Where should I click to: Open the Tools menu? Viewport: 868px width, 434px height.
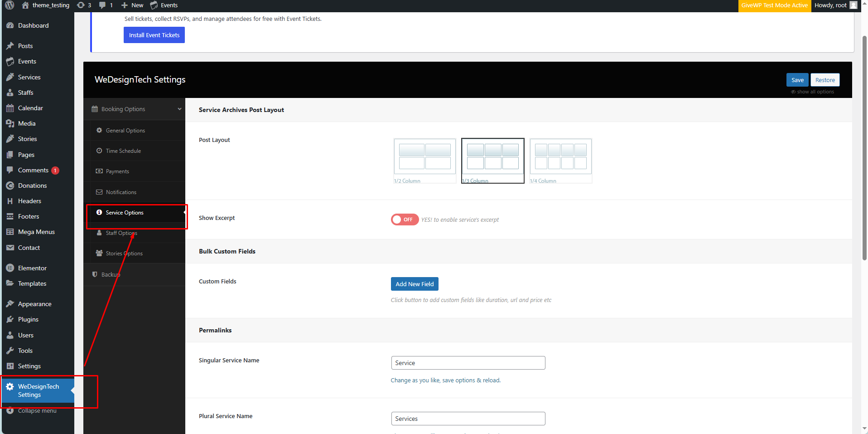(38, 351)
